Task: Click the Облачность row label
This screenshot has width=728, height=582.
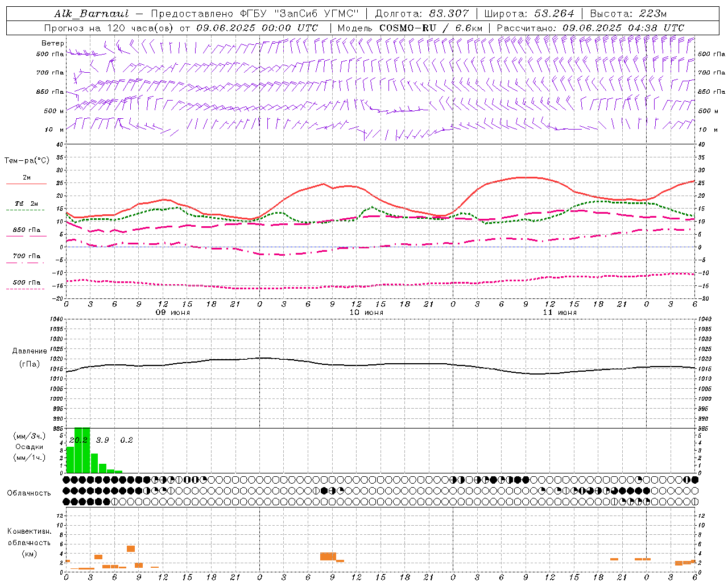Action: coord(29,493)
